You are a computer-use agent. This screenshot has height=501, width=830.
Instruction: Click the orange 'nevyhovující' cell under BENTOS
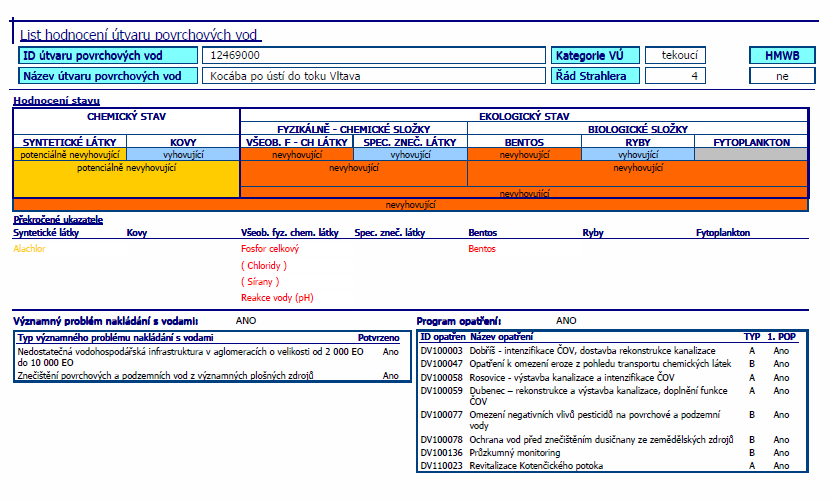click(524, 155)
